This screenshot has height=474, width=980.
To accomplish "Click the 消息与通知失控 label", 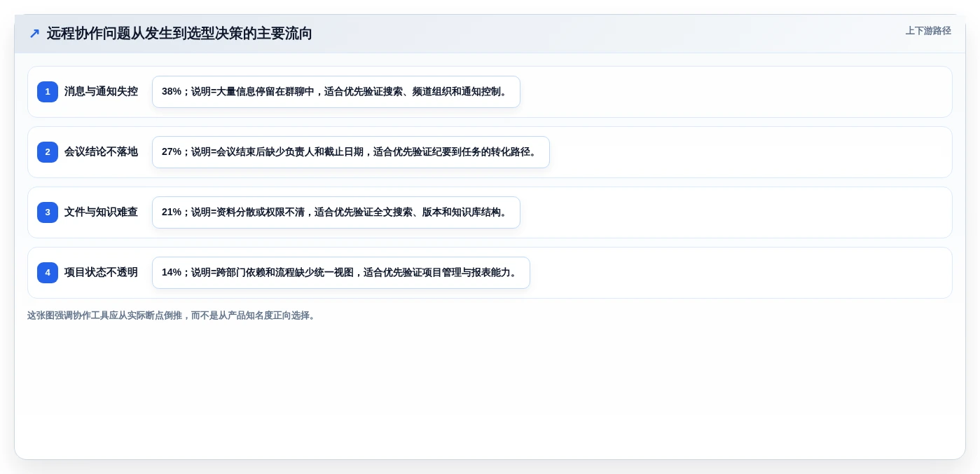I will click(x=101, y=92).
